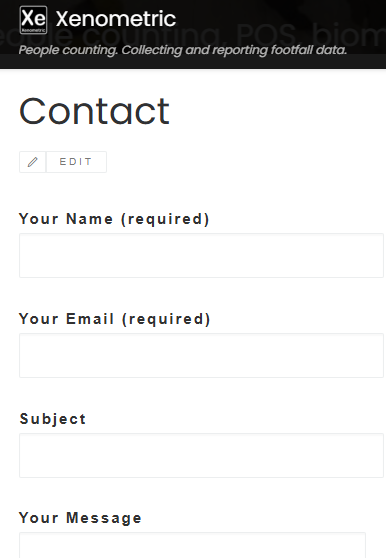Focus the Your Email input field
Image resolution: width=386 pixels, height=558 pixels.
point(201,356)
